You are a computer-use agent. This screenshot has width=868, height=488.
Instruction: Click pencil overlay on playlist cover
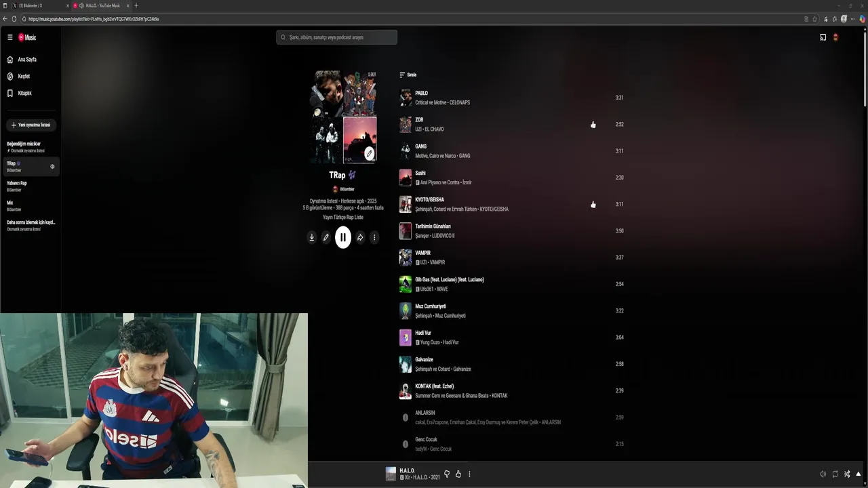[x=369, y=154]
